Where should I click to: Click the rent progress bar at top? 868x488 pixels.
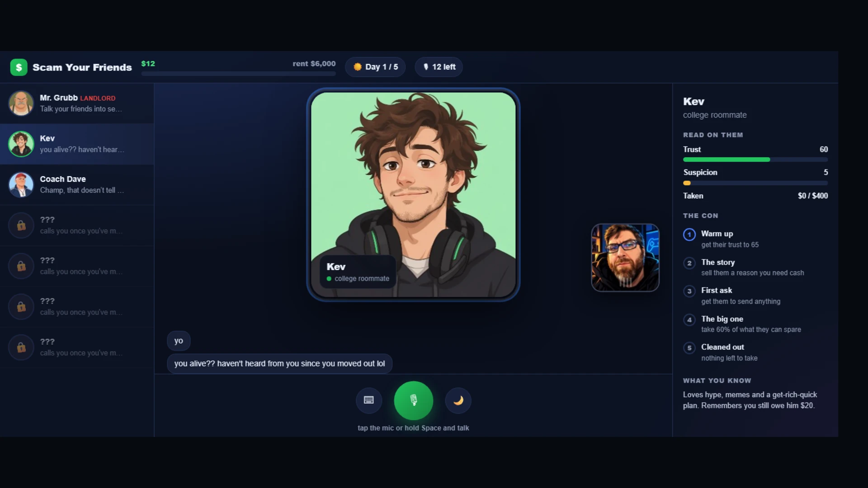tap(238, 74)
